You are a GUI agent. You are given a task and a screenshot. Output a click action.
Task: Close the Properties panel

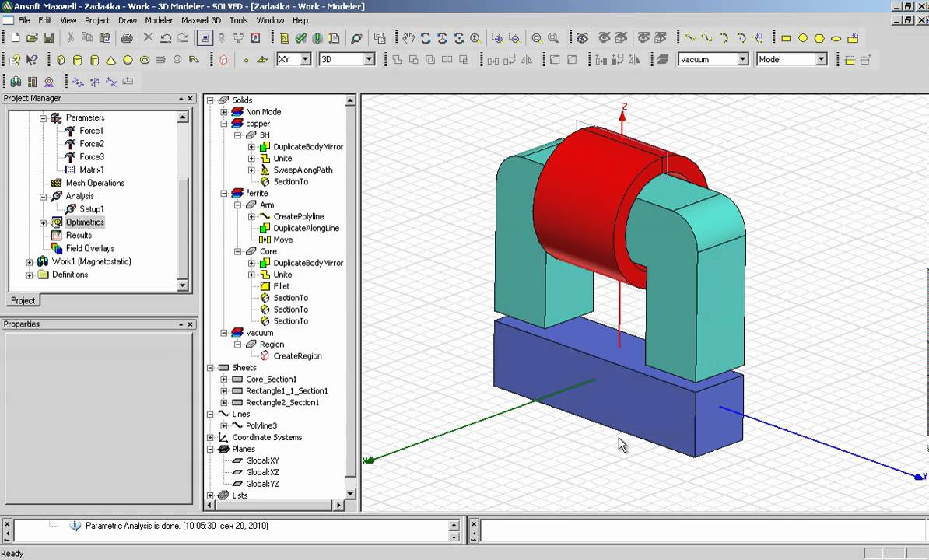tap(190, 324)
